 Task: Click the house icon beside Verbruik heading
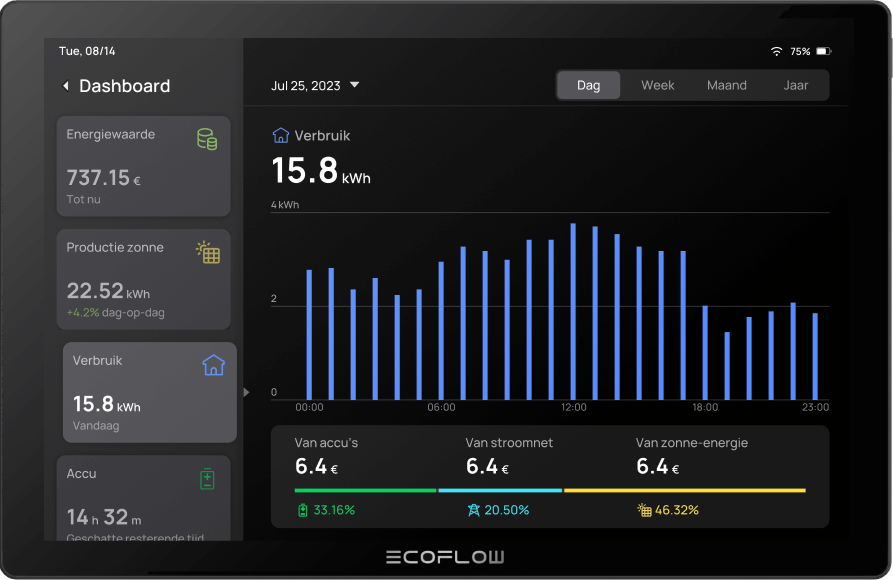[x=281, y=135]
